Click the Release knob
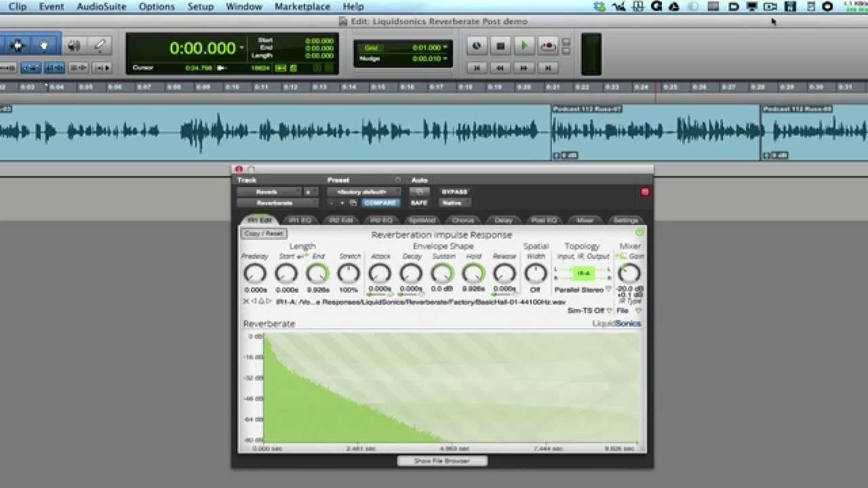 505,274
